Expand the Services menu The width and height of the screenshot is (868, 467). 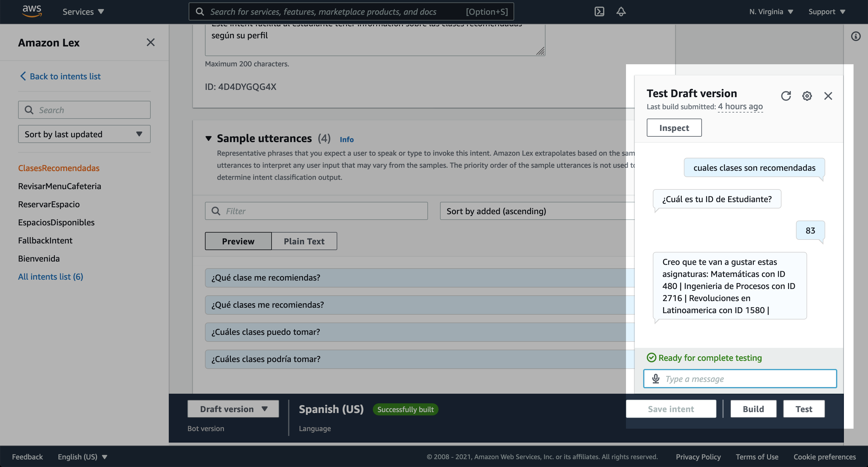[x=83, y=11]
